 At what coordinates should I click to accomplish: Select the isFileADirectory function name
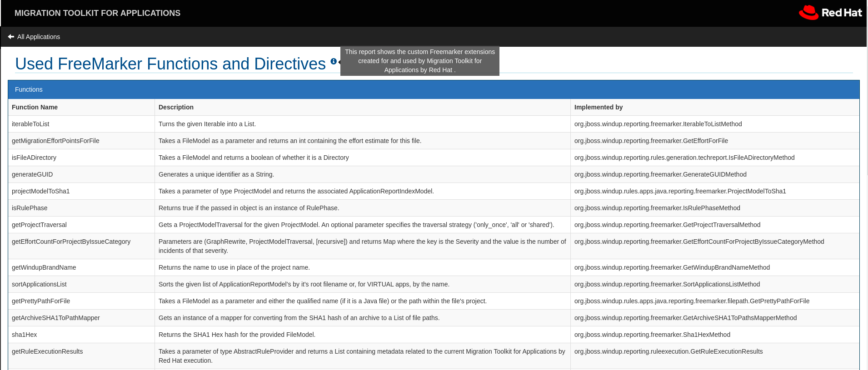(34, 158)
